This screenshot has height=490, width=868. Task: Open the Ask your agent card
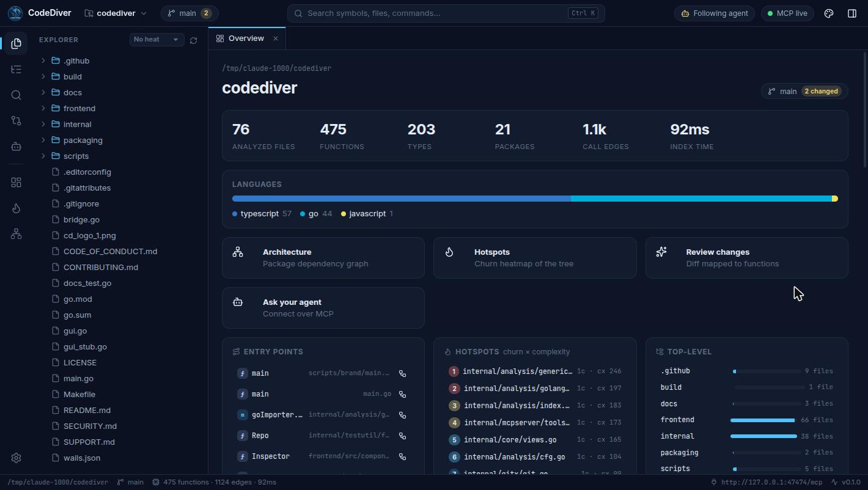pos(323,308)
